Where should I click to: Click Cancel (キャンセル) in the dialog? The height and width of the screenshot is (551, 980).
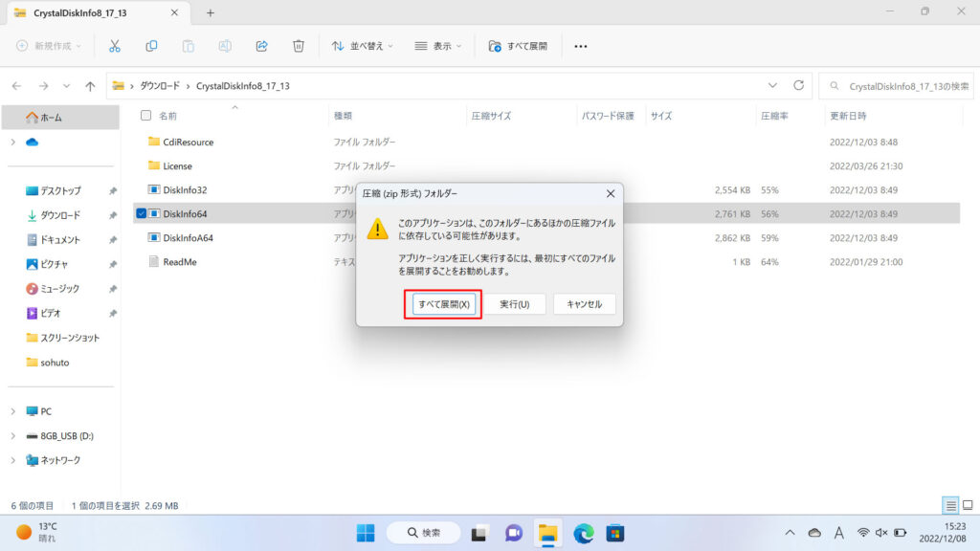tap(584, 304)
